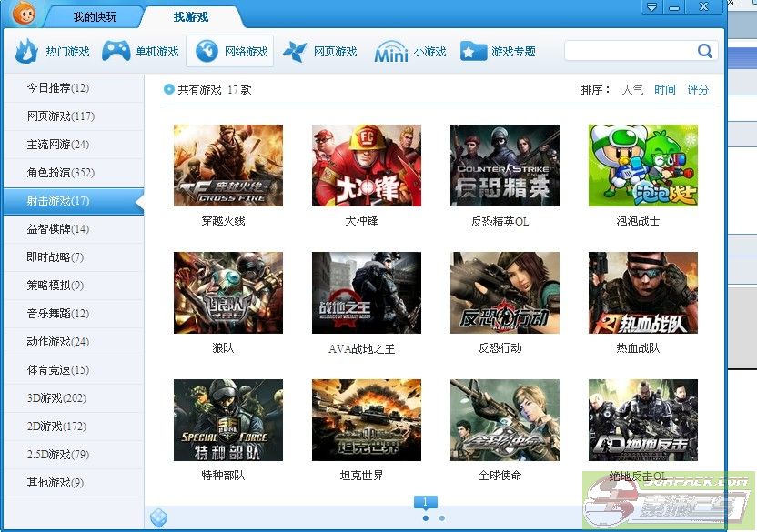Click the search magnifier icon
This screenshot has width=757, height=532.
(x=705, y=51)
